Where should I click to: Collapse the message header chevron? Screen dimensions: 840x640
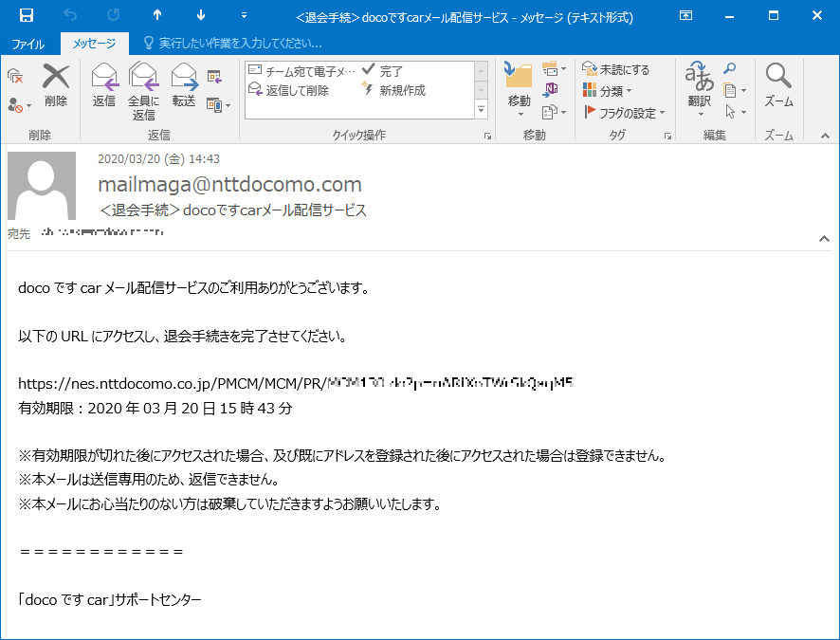pos(824,239)
